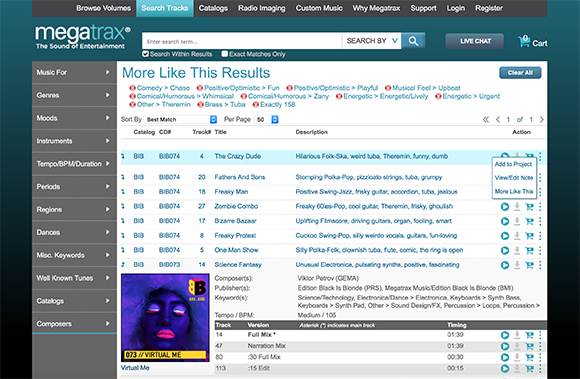This screenshot has width=580, height=379.
Task: Collapse the Science Fantasy row details
Action: 123,265
